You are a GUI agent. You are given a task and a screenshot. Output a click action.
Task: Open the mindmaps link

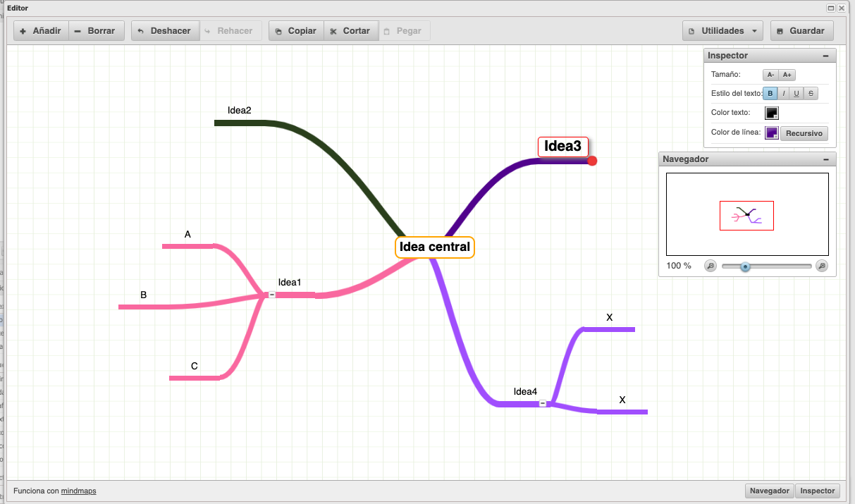(78, 491)
